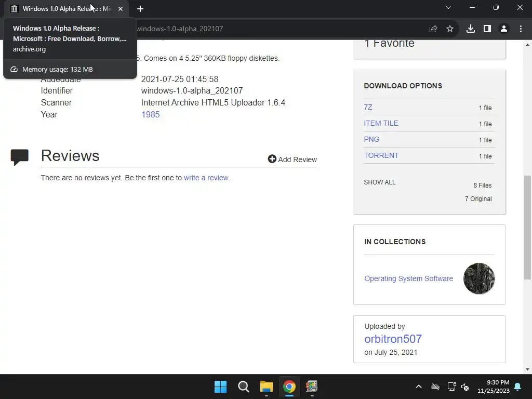Click the Operating System Software collection thumbnail
Viewport: 532px width, 399px height.
pyautogui.click(x=479, y=278)
